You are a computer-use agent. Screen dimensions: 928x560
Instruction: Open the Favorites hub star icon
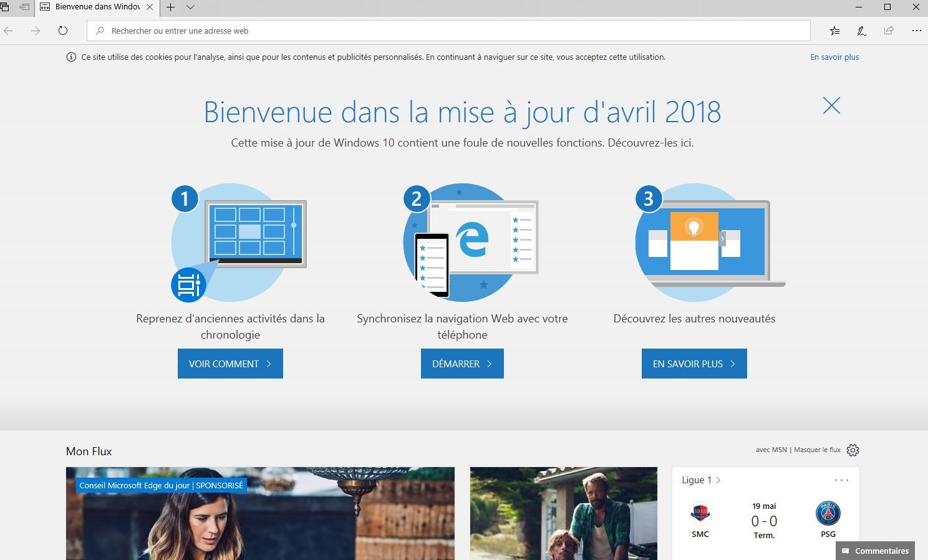pyautogui.click(x=834, y=31)
